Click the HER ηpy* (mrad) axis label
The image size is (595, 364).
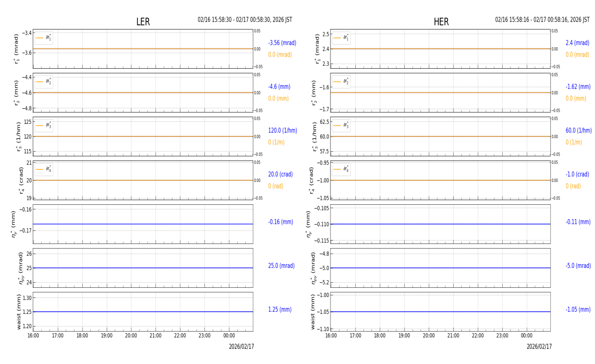pos(314,268)
